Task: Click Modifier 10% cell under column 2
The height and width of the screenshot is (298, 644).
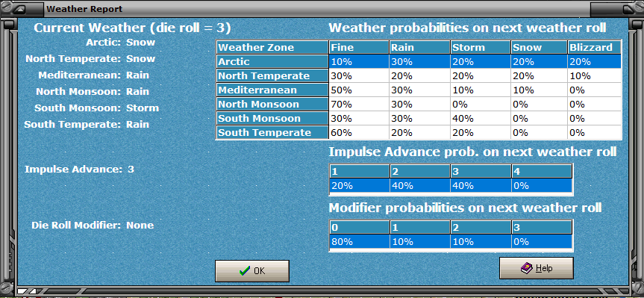Action: pos(480,241)
